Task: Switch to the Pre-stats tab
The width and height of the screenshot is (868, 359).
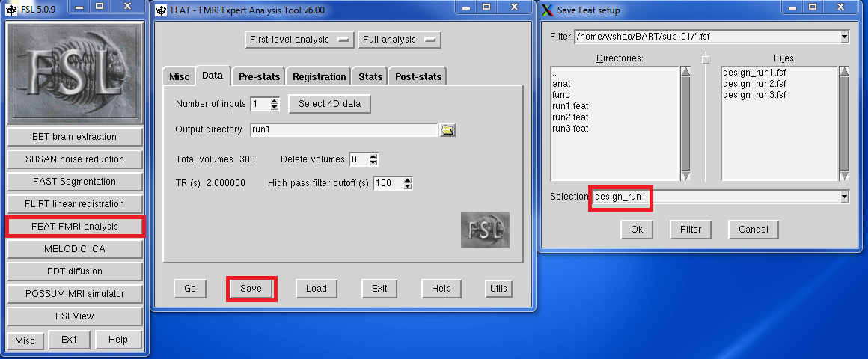Action: pos(259,77)
